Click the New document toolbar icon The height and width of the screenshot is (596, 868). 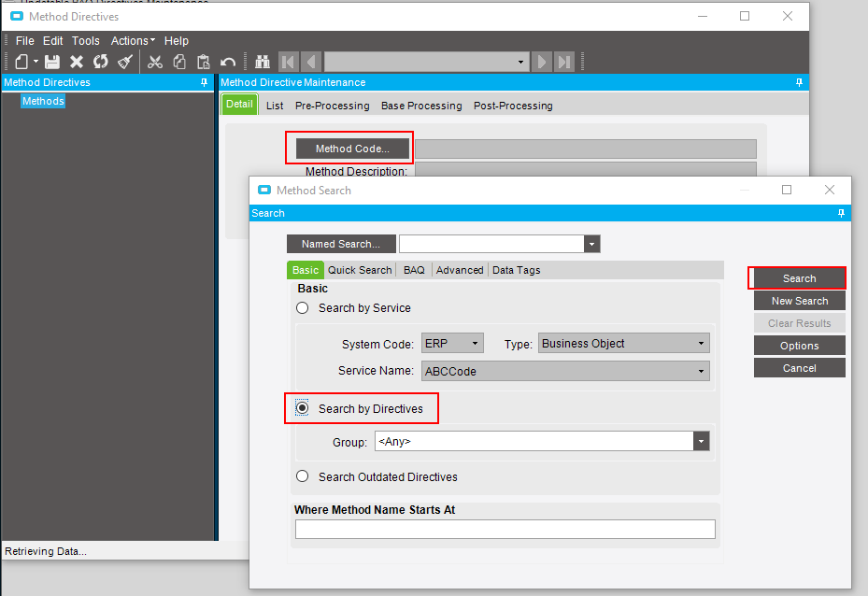click(21, 62)
